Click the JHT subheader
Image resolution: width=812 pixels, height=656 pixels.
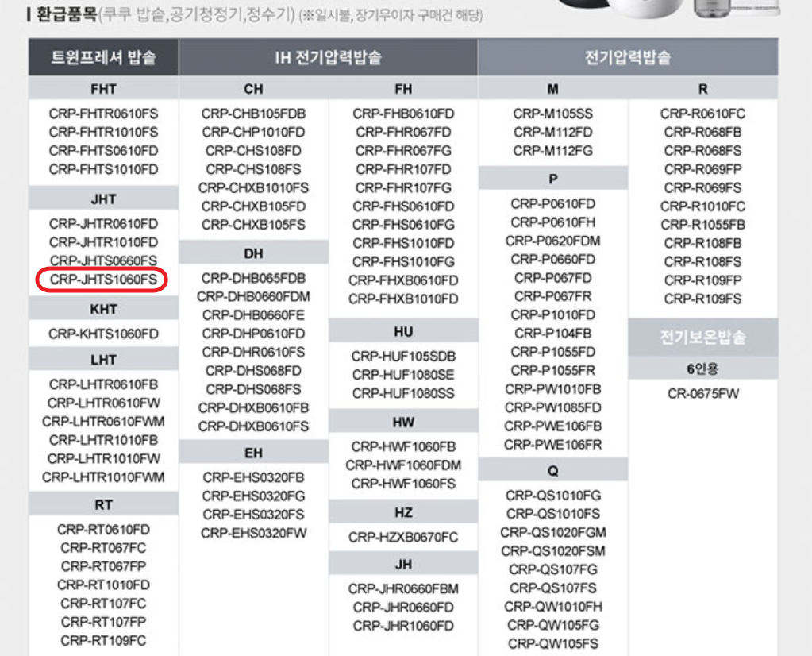tap(103, 199)
